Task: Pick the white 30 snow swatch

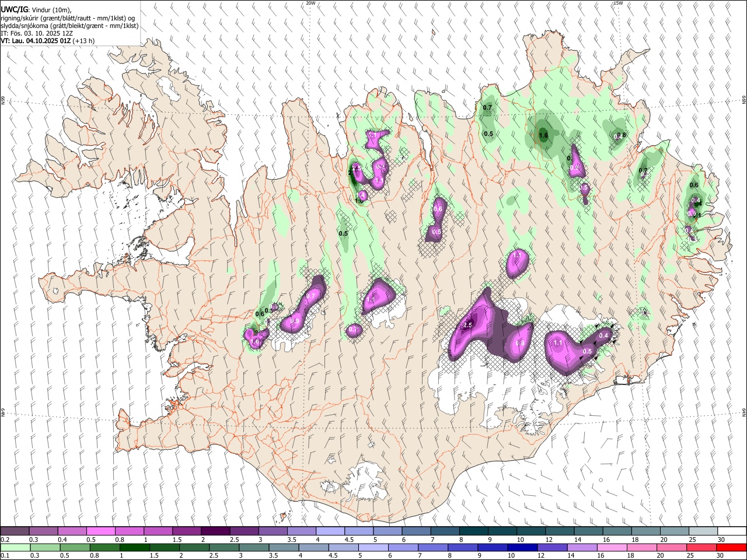Action: (732, 531)
